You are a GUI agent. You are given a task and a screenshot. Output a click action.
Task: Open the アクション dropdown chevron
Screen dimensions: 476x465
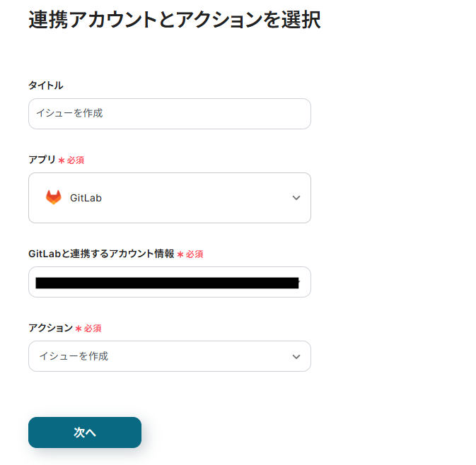[x=296, y=357]
